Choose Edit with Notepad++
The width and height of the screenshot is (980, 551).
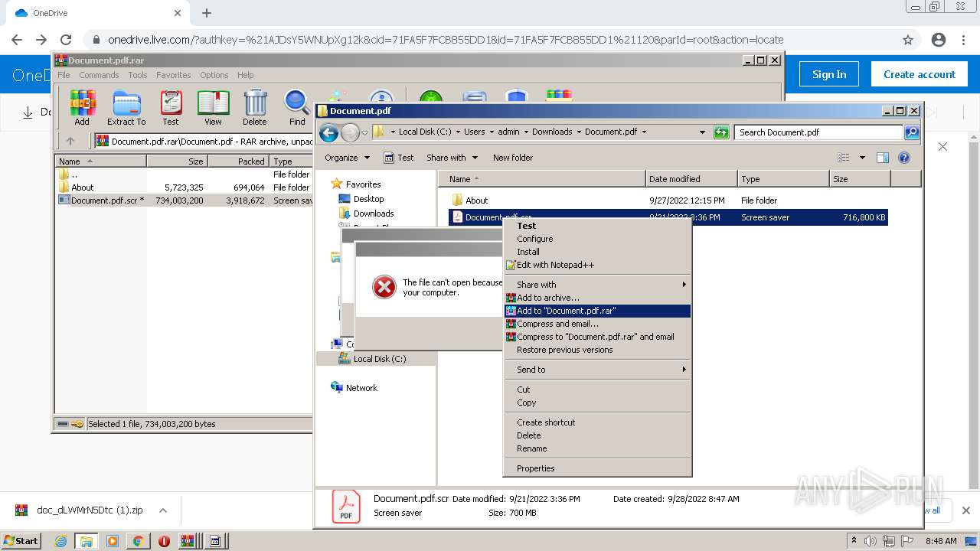[x=597, y=265]
